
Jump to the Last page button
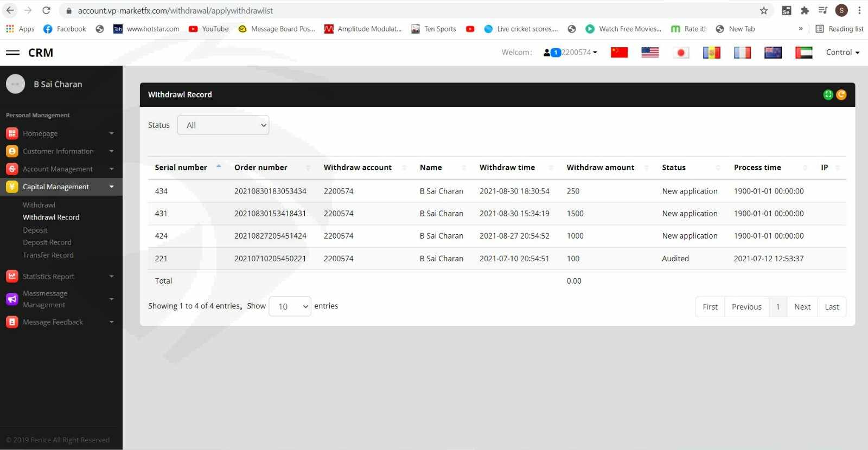pos(832,307)
